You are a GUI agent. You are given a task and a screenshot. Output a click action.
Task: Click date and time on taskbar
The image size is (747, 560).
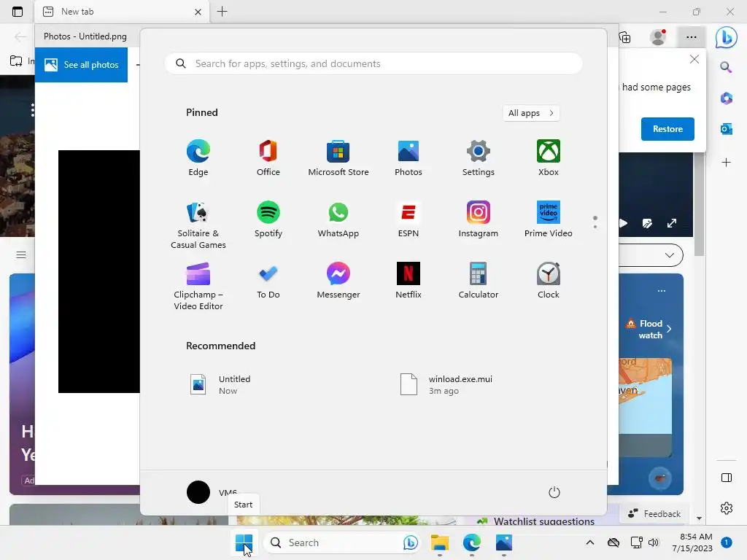[x=693, y=542]
